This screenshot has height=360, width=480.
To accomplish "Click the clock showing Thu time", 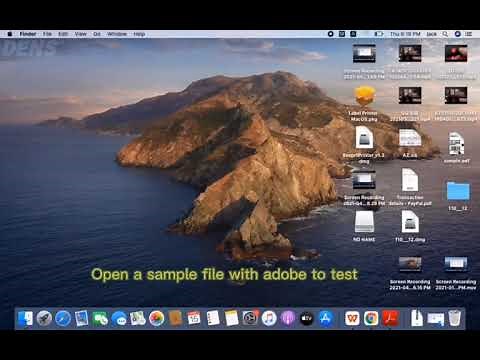I will click(405, 34).
